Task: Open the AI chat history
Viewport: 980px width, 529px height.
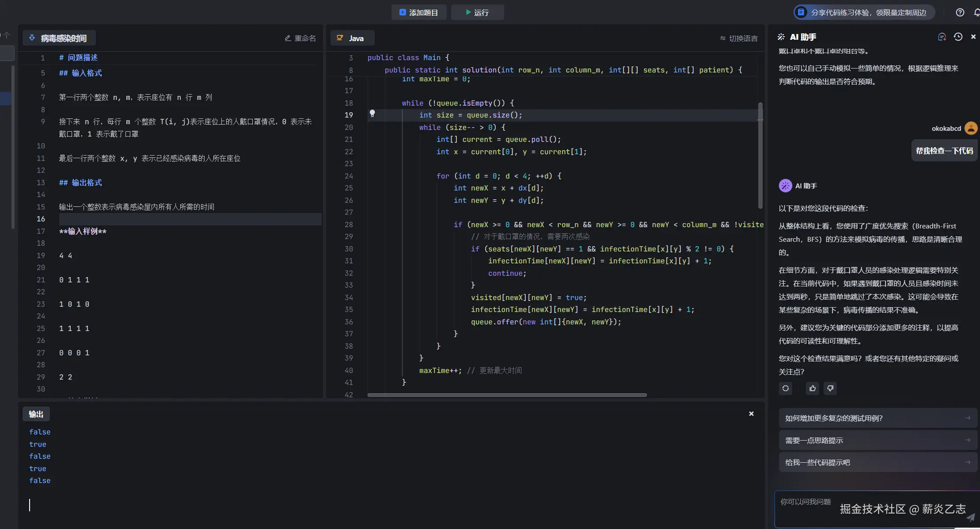Action: pos(958,37)
